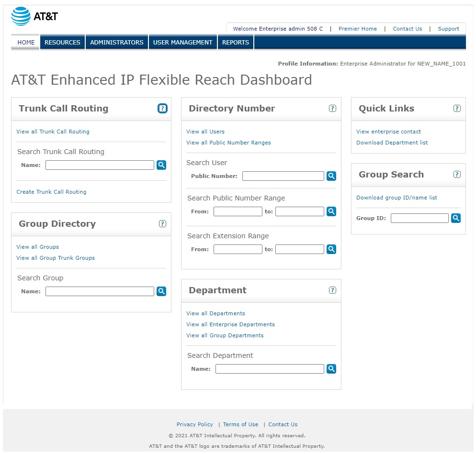Open Contact Us link in footer
The height and width of the screenshot is (454, 476).
point(283,425)
